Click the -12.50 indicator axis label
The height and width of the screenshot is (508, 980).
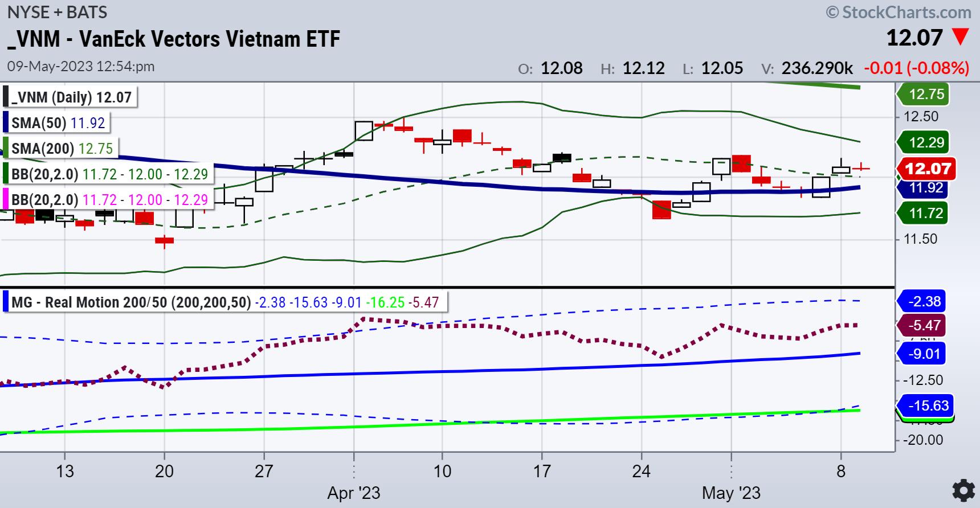pos(923,380)
